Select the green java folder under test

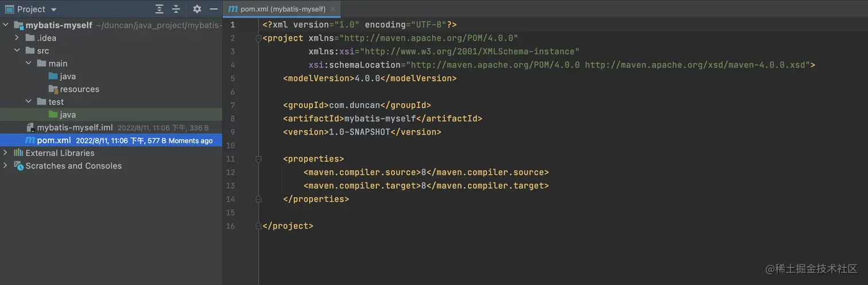point(111,115)
